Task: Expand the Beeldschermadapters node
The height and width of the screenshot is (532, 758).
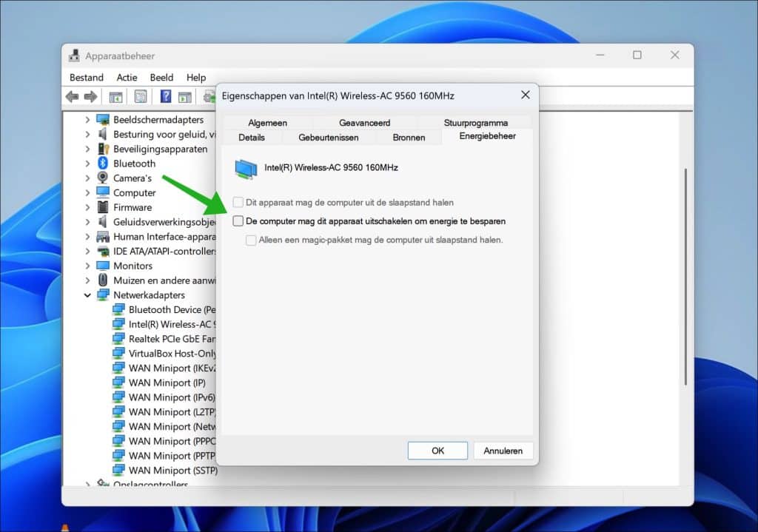Action: (x=87, y=120)
